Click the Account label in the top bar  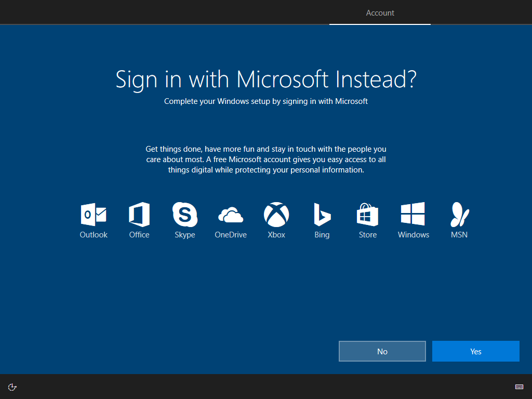click(x=380, y=12)
